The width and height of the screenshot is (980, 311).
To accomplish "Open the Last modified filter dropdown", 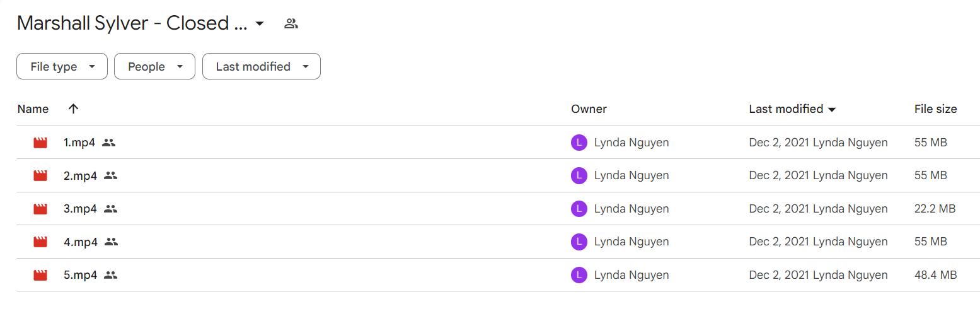I will [x=262, y=66].
